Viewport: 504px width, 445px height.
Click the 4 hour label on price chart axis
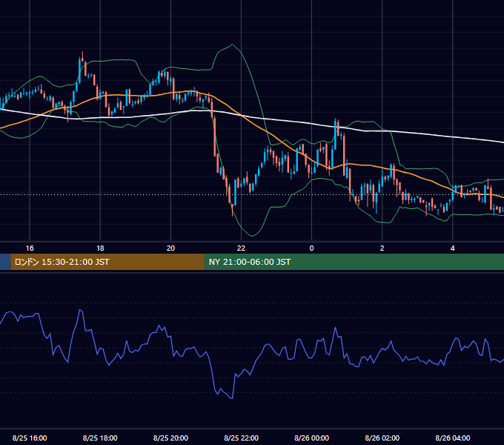[x=453, y=248]
